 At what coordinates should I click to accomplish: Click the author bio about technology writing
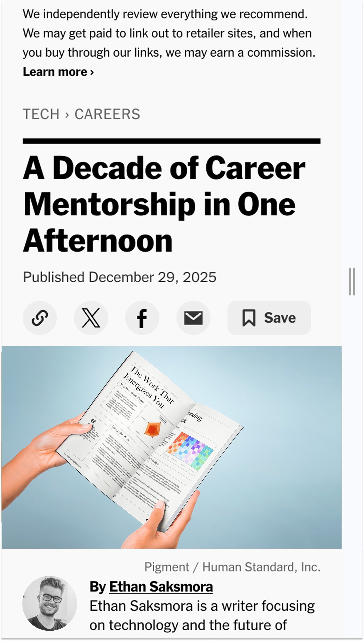click(x=202, y=616)
